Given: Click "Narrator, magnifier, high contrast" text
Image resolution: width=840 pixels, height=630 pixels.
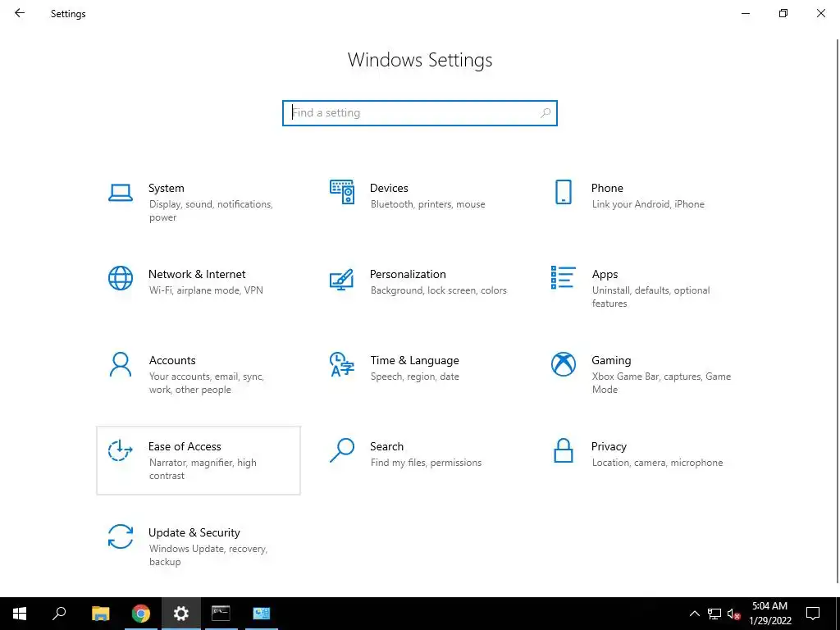Looking at the screenshot, I should click(x=203, y=469).
